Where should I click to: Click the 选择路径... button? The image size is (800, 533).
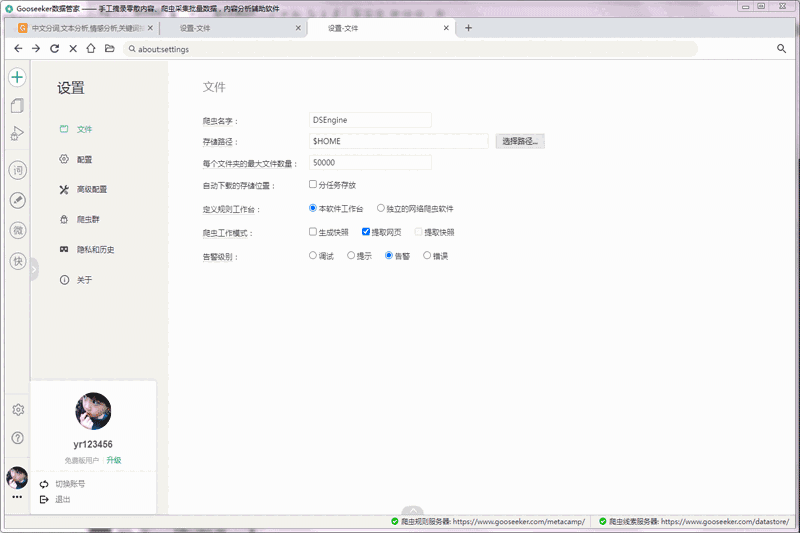[x=520, y=142]
